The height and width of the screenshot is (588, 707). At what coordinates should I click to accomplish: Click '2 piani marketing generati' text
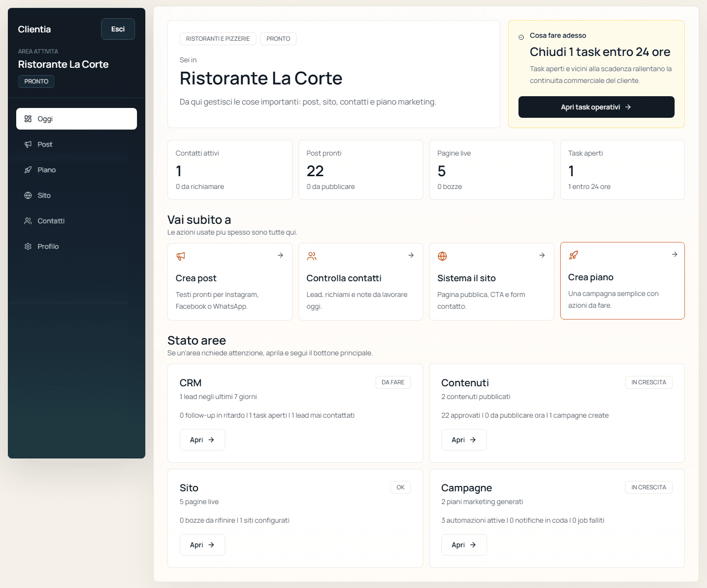pyautogui.click(x=482, y=502)
